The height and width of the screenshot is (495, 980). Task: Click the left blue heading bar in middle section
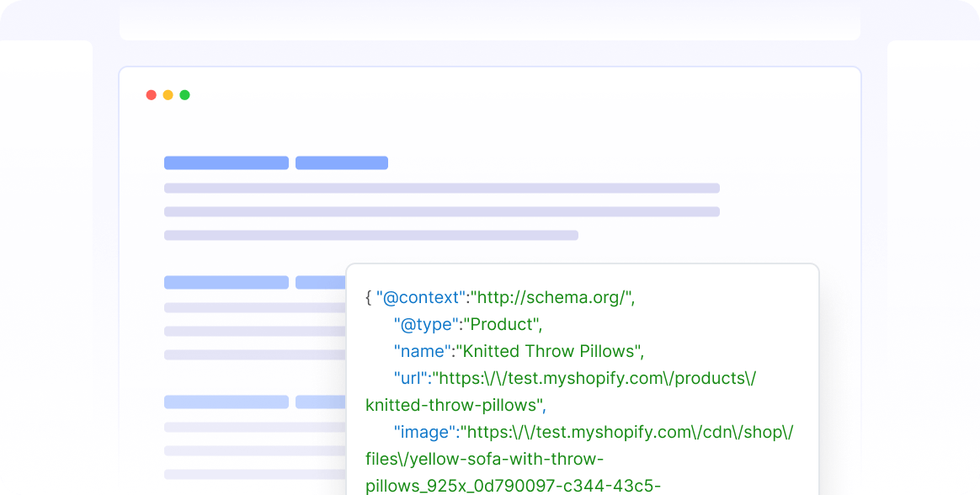[226, 283]
